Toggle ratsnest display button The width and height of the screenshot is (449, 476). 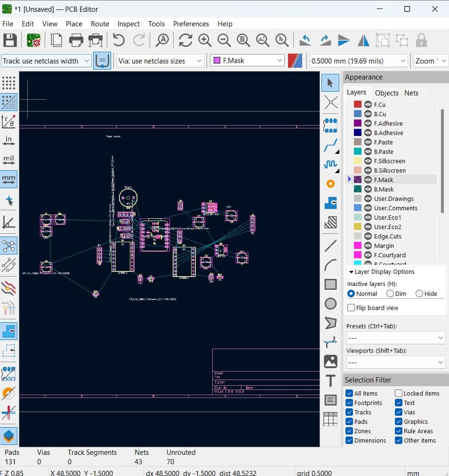tap(8, 246)
